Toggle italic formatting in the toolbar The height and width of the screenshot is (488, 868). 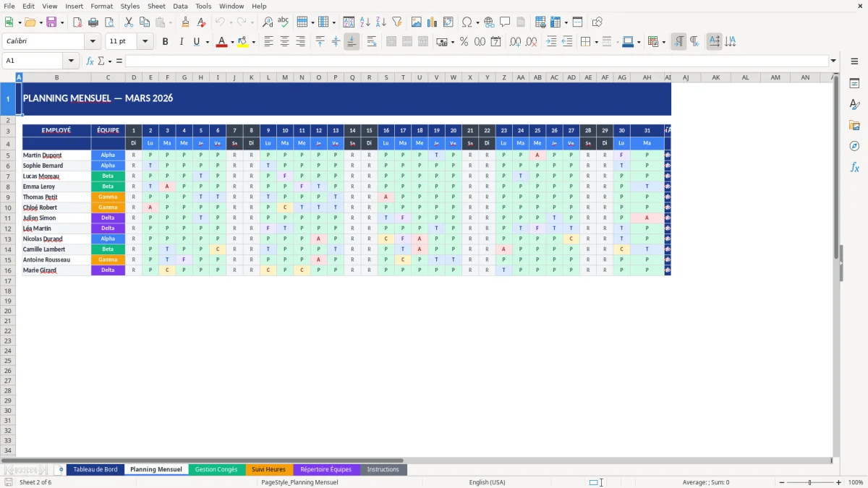click(181, 41)
